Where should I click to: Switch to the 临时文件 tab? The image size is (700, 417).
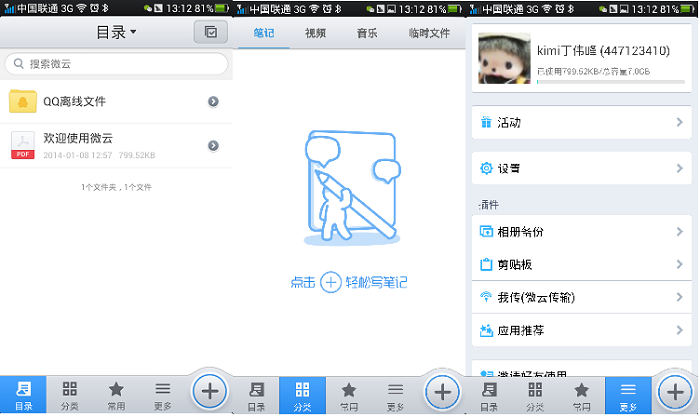click(x=429, y=33)
